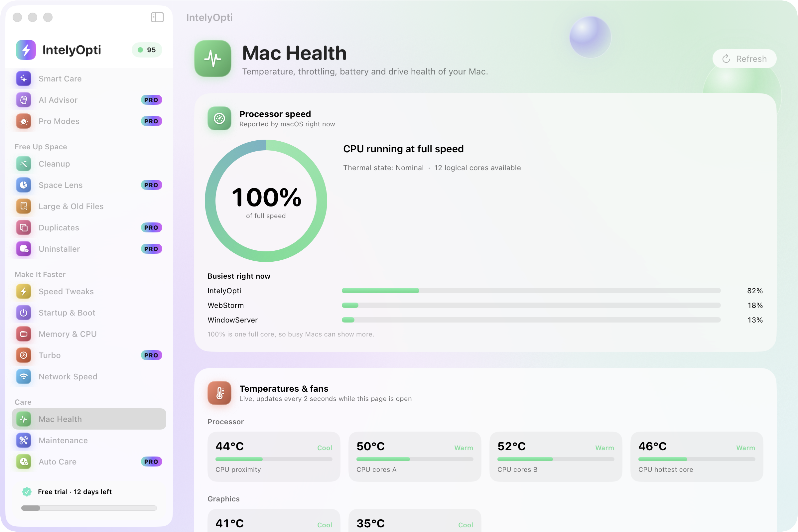Open the Speed Tweaks bolt icon
The image size is (798, 532).
click(24, 292)
